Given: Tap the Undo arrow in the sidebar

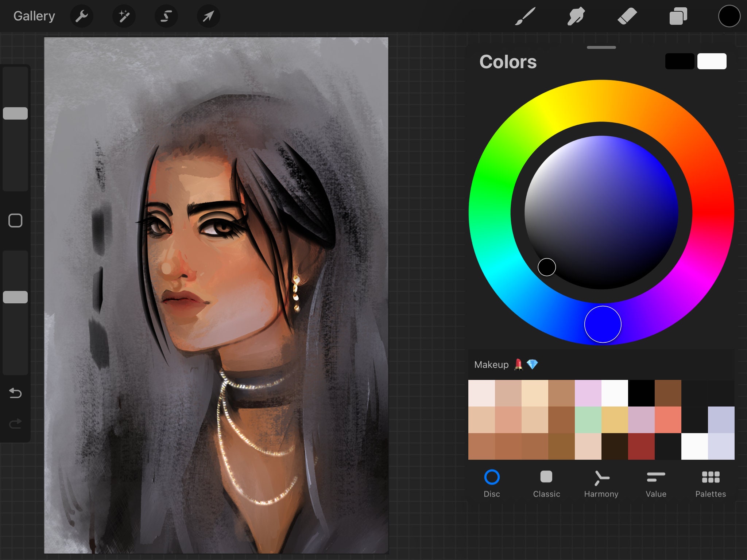Looking at the screenshot, I should coord(15,393).
